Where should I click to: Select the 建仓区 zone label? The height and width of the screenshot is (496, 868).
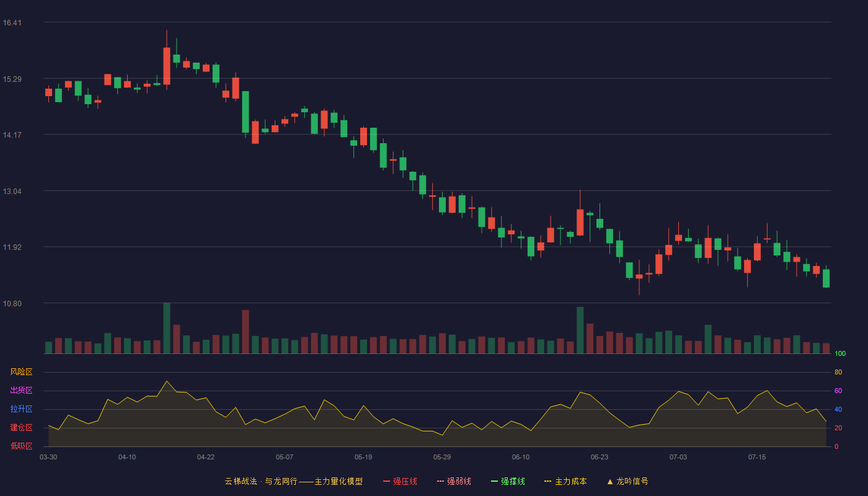pos(21,428)
